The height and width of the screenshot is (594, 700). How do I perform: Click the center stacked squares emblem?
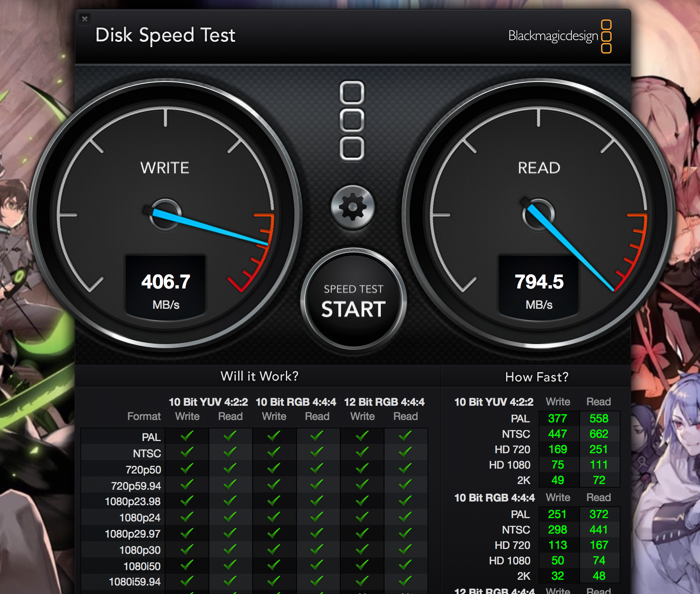click(x=352, y=121)
